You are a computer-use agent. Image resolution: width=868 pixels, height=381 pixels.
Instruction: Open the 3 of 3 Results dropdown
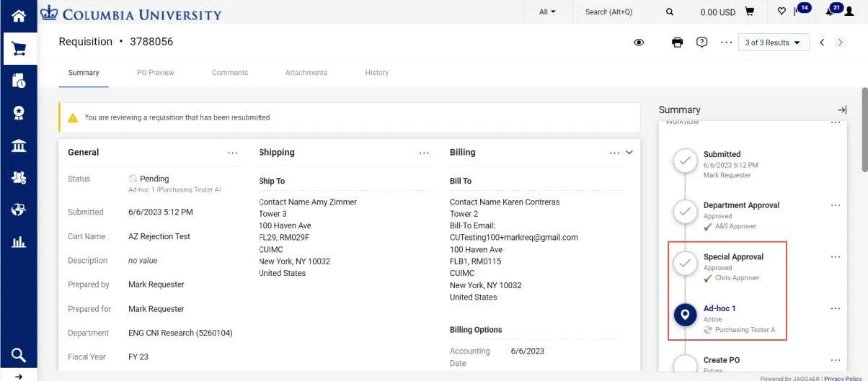click(774, 42)
